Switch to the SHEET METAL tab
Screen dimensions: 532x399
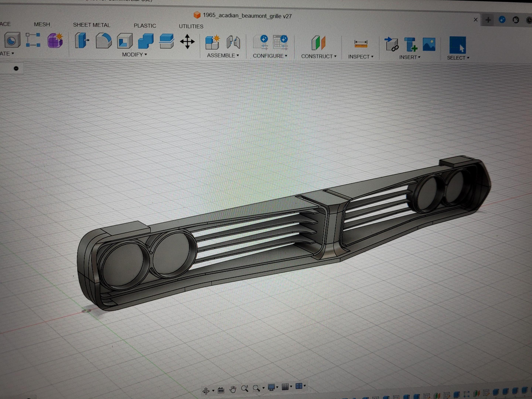coord(92,25)
